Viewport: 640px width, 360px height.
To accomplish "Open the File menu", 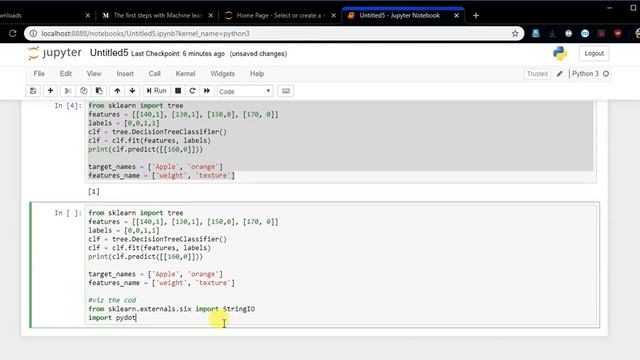I will pos(39,74).
